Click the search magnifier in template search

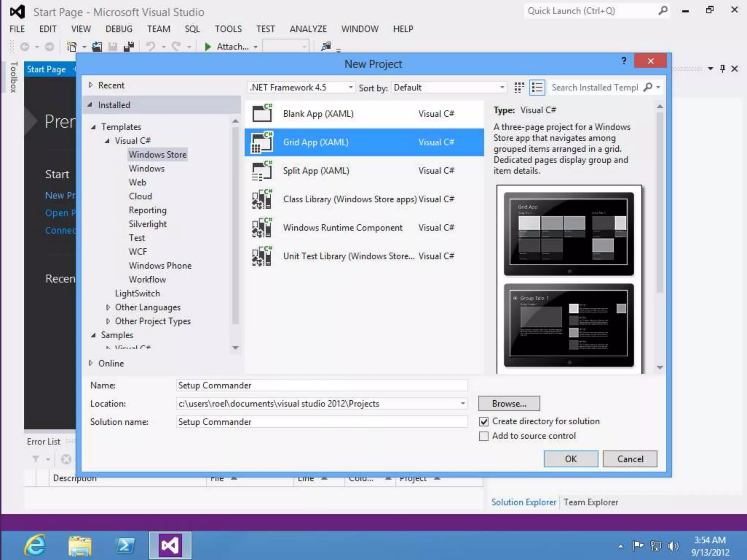[648, 87]
